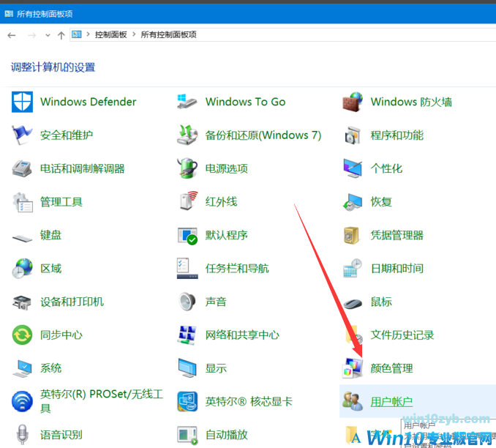Open Windows Defender shield icon
The width and height of the screenshot is (496, 448).
coord(22,102)
